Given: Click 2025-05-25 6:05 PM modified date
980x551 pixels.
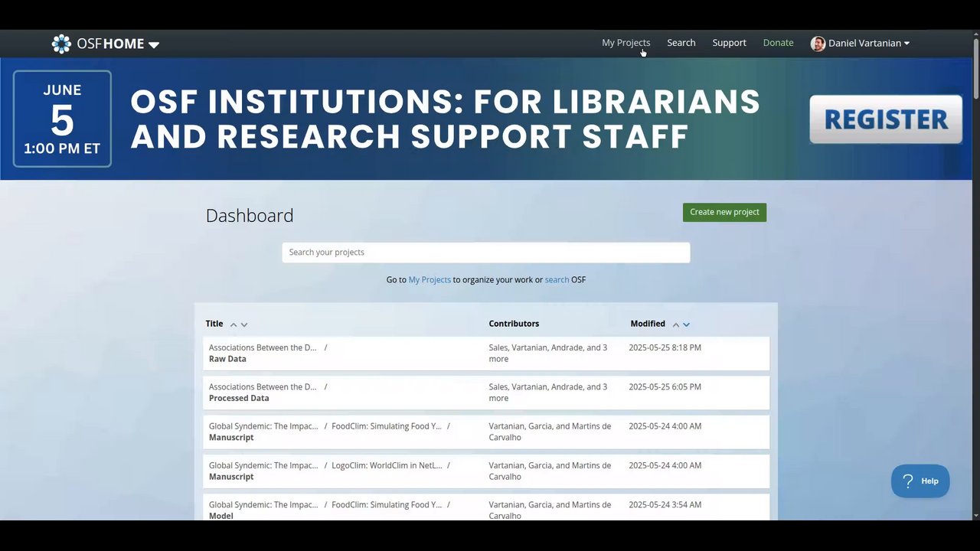Looking at the screenshot, I should (665, 386).
